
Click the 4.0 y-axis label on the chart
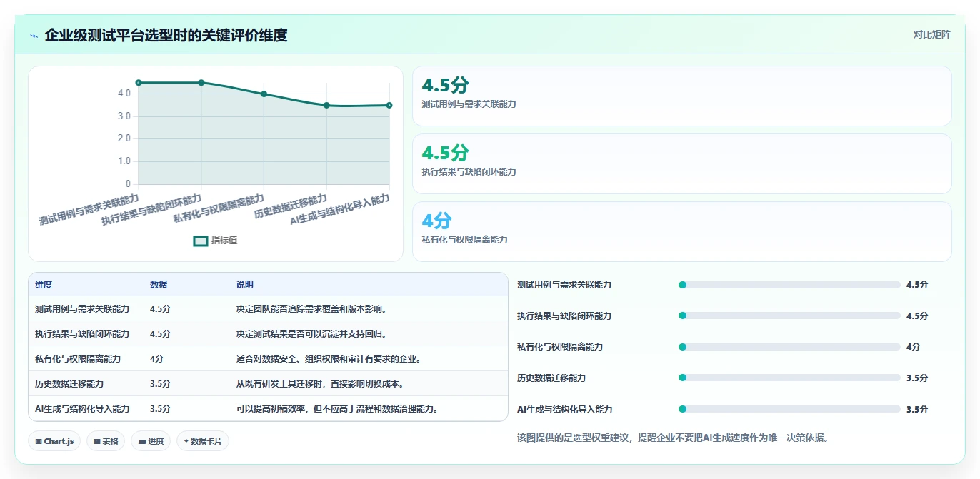pyautogui.click(x=124, y=94)
